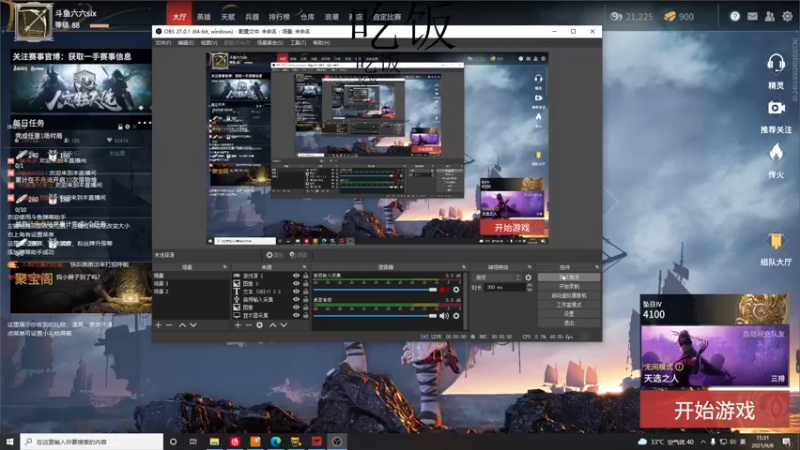The width and height of the screenshot is (800, 450).
Task: Open 推荐关注 camera icon in game sidebar
Action: pyautogui.click(x=776, y=108)
